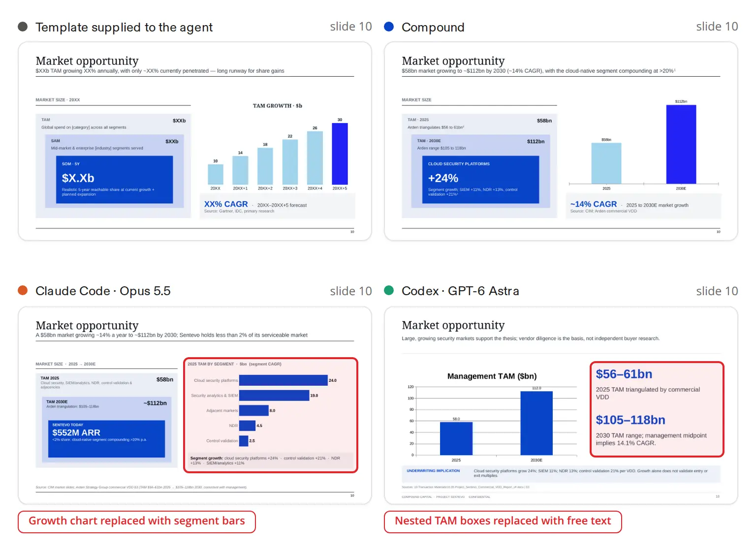Click the gray dot beside Template supplied to the agent
This screenshot has height=551, width=756.
tap(23, 27)
